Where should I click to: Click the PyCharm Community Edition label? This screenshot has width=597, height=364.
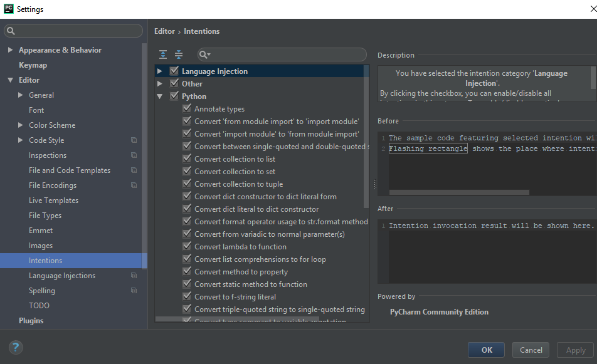pyautogui.click(x=439, y=312)
